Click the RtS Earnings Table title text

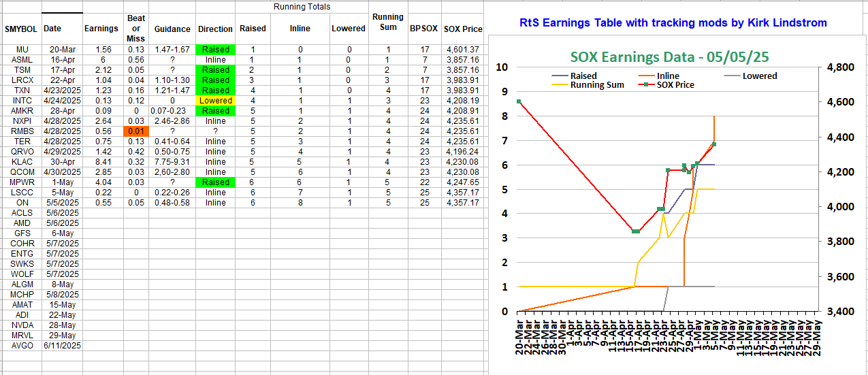[x=673, y=23]
